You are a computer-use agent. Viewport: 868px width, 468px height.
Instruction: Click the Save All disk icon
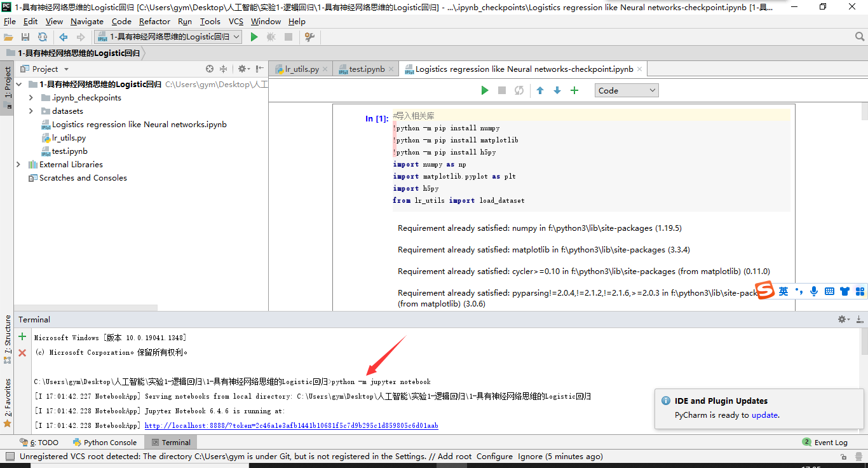point(25,37)
